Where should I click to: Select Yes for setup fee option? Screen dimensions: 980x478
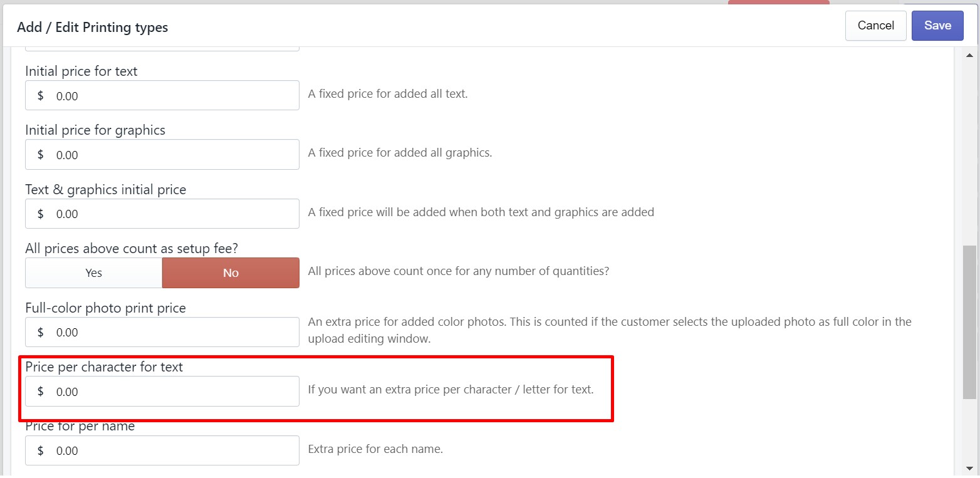[93, 273]
